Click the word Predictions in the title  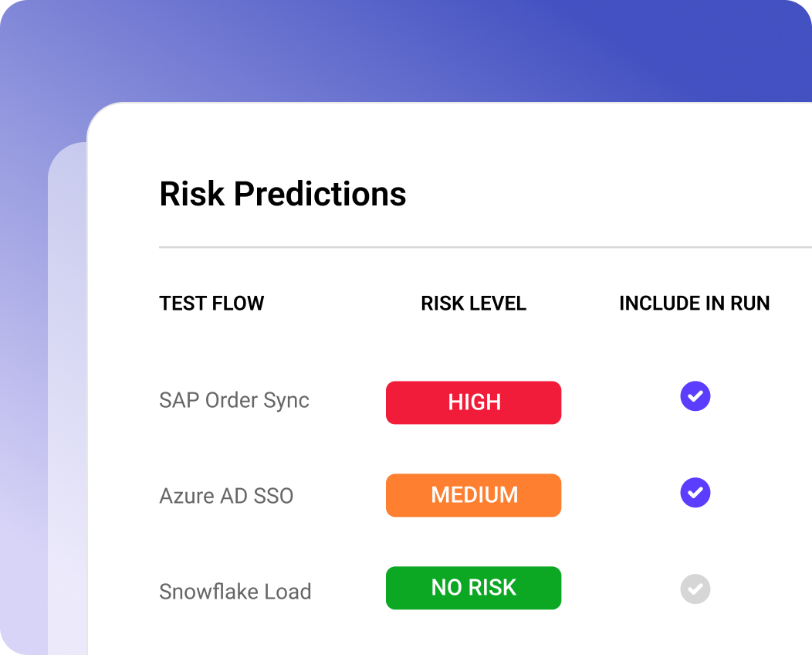pos(320,194)
